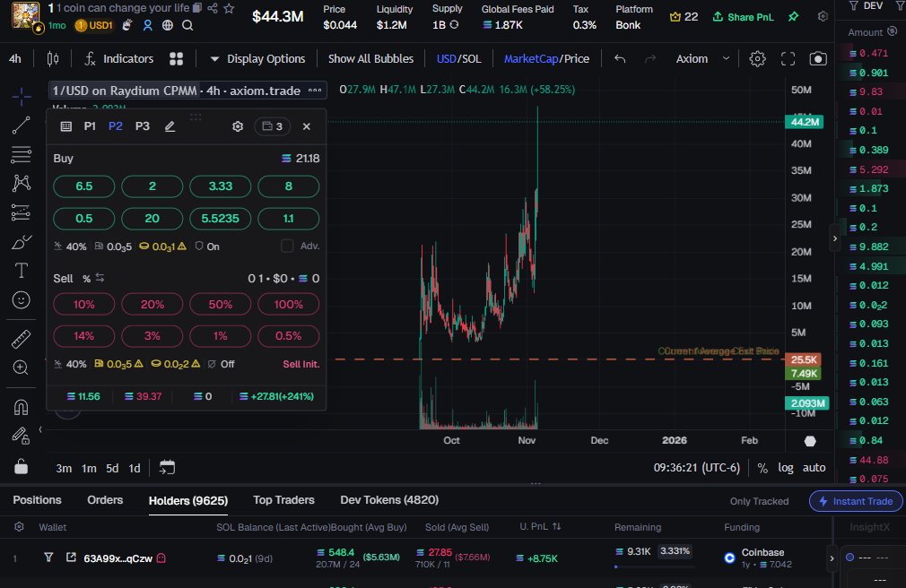Image resolution: width=906 pixels, height=588 pixels.
Task: Toggle USD/SOL currency display
Action: 458,59
